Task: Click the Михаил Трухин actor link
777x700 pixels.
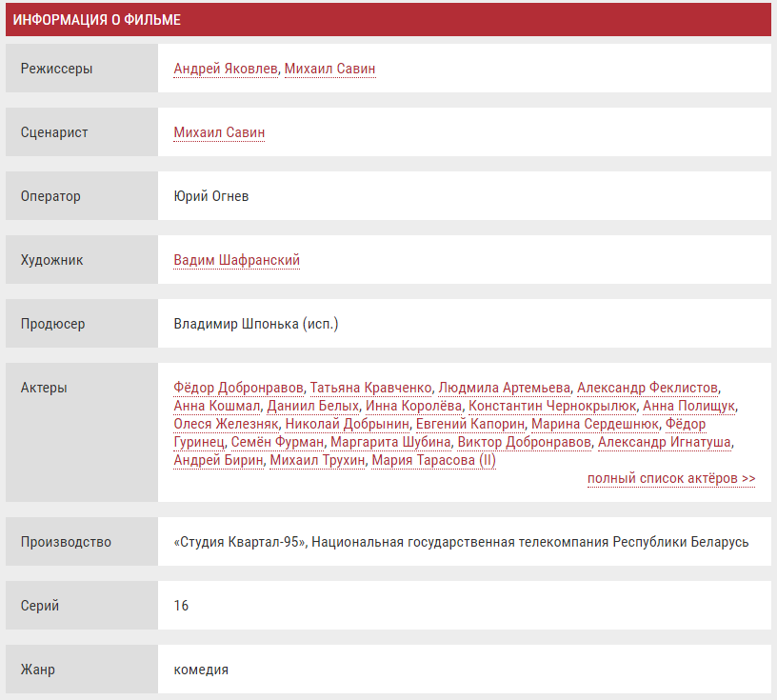Action: (x=317, y=461)
